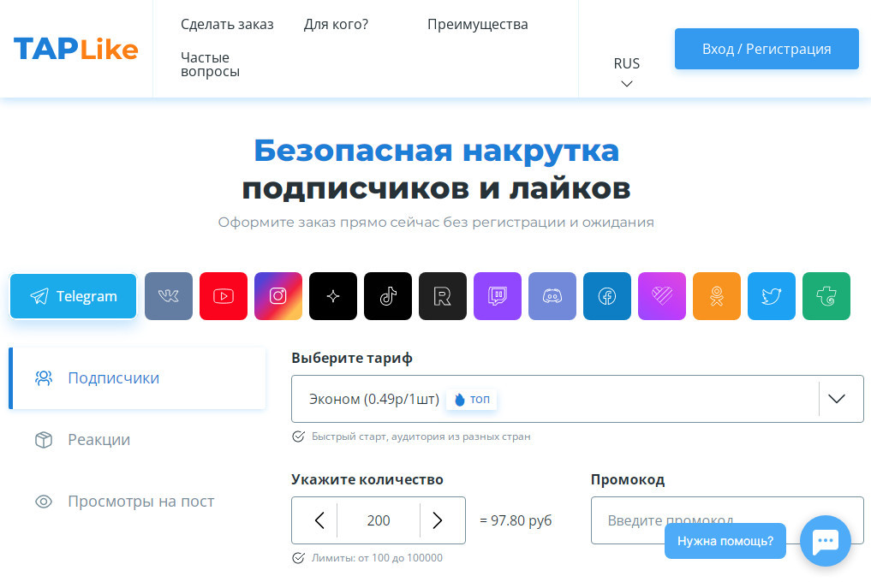
Task: Click the Быстрый старт, аудитория из разных стран text
Action: tap(421, 437)
